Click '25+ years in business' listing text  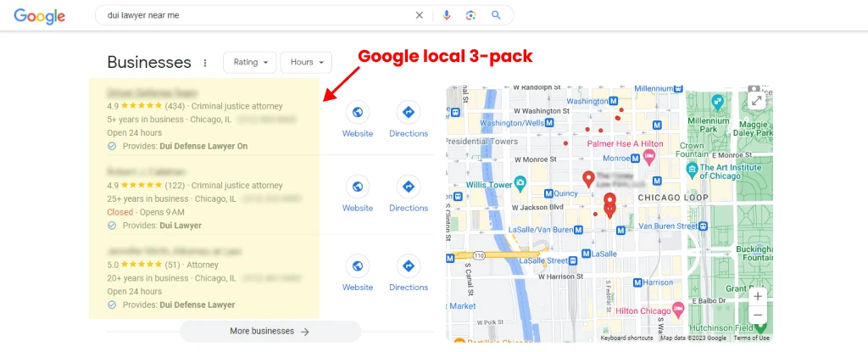tap(147, 199)
